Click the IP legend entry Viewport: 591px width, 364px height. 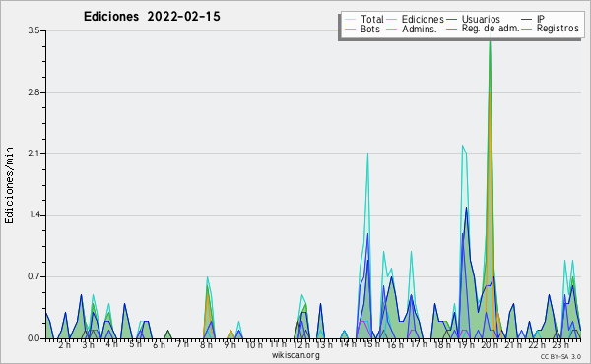(541, 19)
